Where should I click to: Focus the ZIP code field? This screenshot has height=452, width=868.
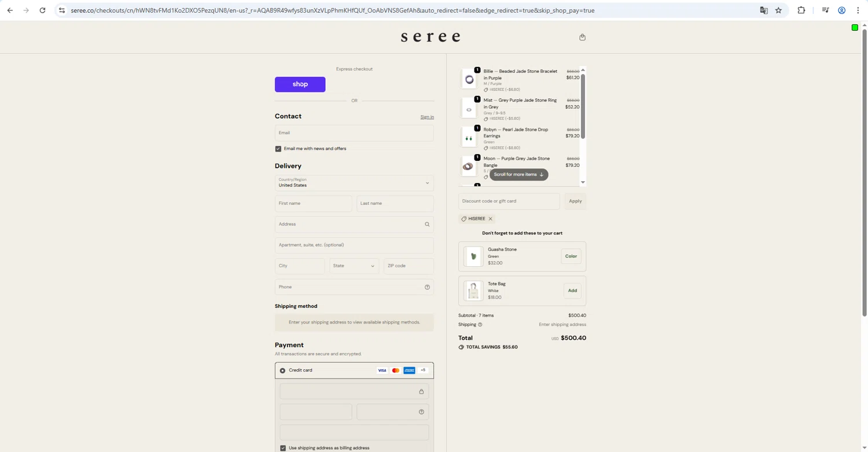click(409, 266)
